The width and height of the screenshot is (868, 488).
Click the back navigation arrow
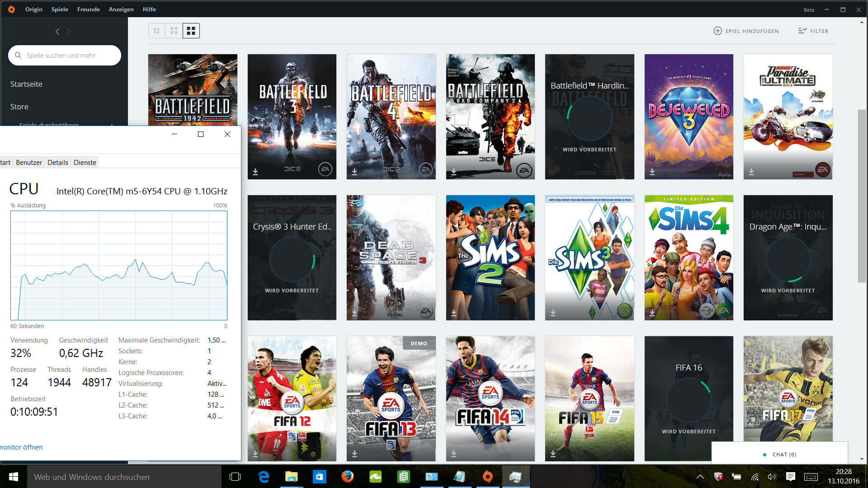tap(57, 32)
